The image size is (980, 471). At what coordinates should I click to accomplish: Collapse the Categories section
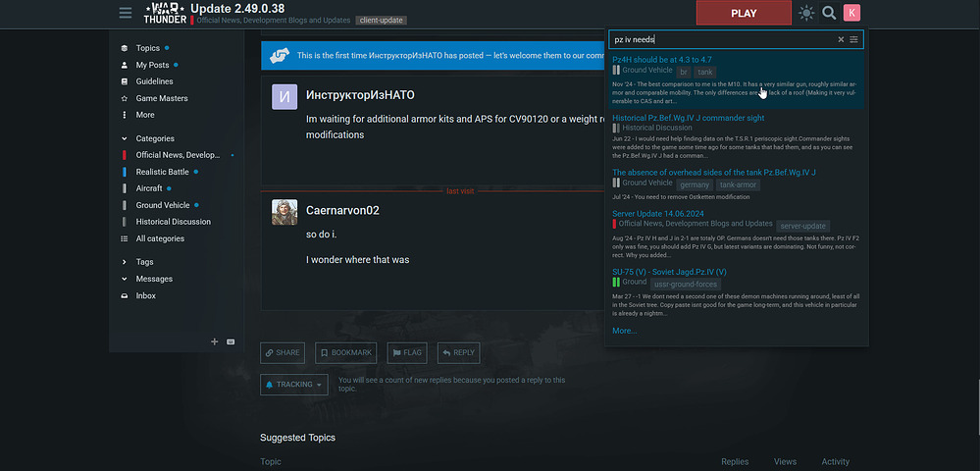pos(125,138)
